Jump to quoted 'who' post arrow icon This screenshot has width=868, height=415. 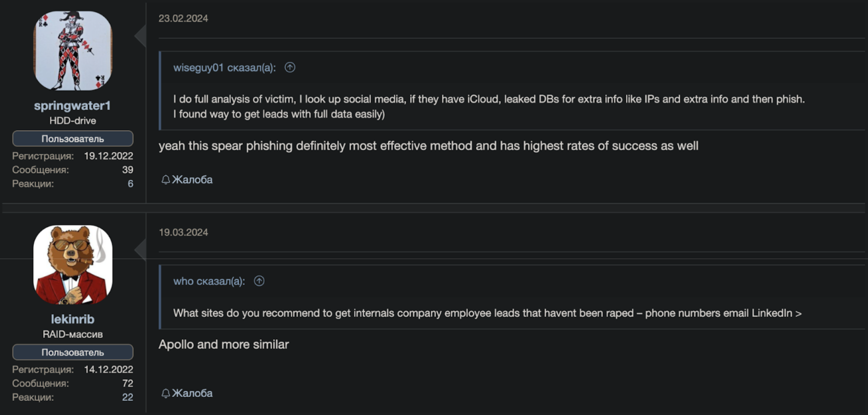[x=259, y=281]
